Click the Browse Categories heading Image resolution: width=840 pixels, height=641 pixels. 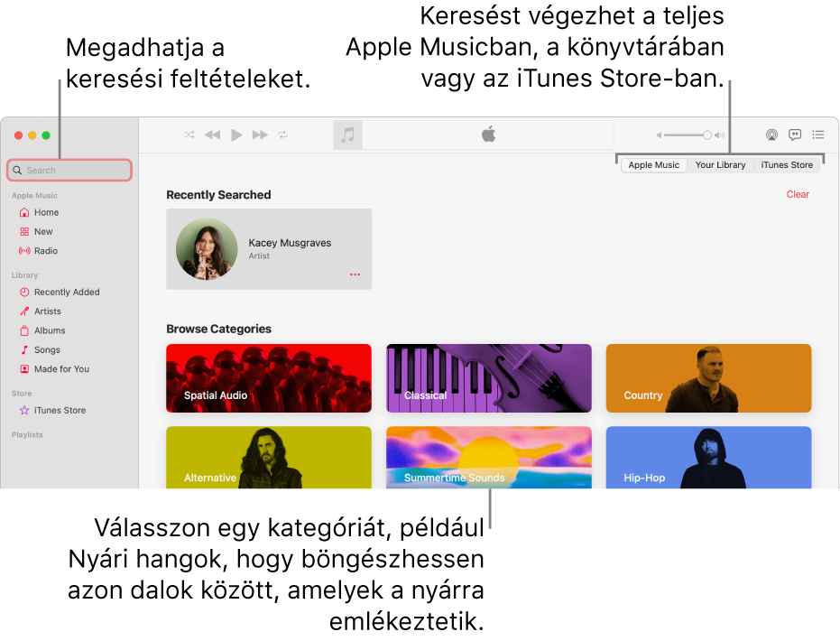218,329
